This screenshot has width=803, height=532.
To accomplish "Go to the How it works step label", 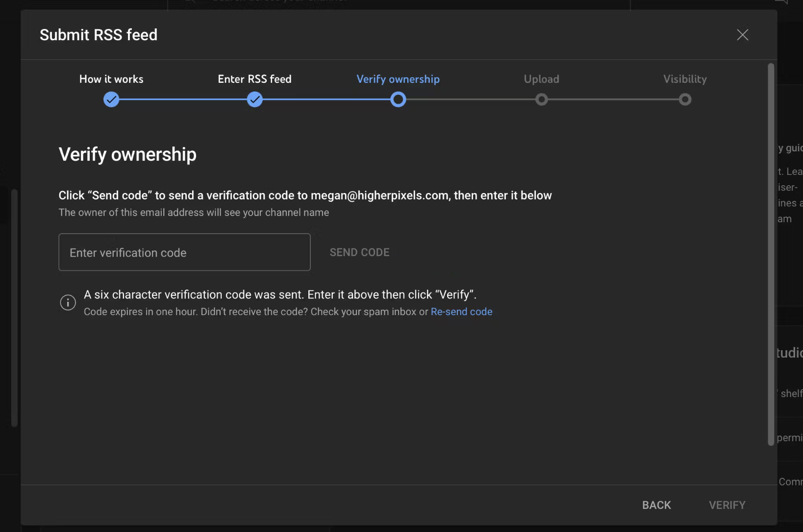I will coord(111,79).
